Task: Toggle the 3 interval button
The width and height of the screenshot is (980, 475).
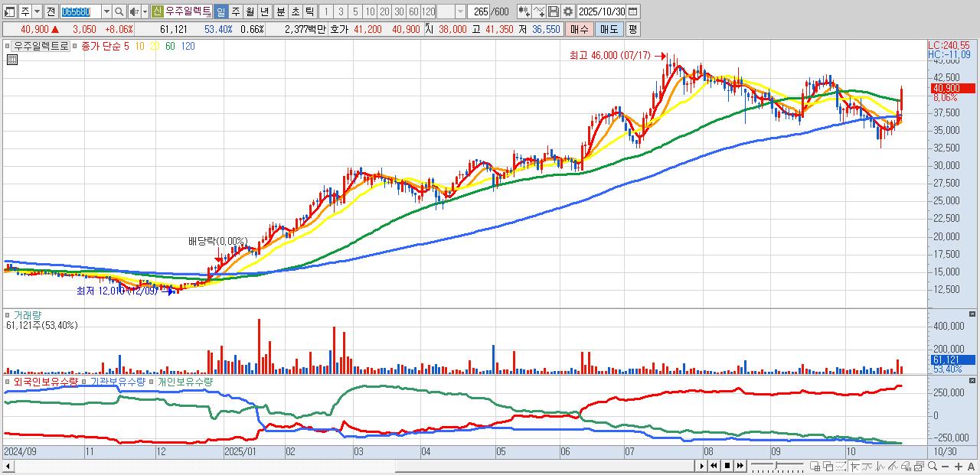Action: [341, 11]
